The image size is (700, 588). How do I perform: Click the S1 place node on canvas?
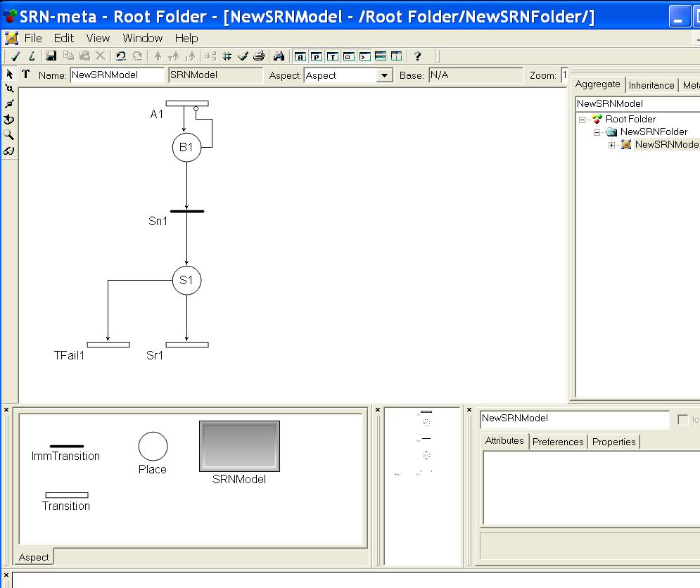[x=186, y=281]
